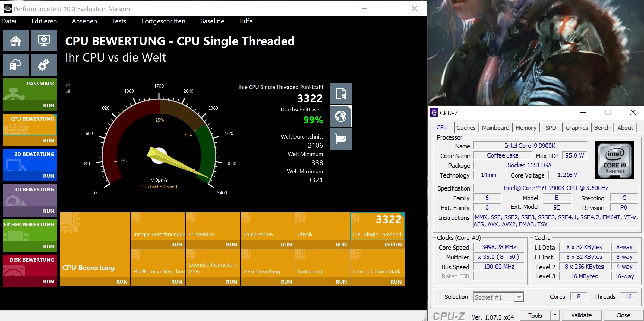This screenshot has width=644, height=321.
Task: Switch to the About tab in CPU-Z
Action: tap(625, 128)
